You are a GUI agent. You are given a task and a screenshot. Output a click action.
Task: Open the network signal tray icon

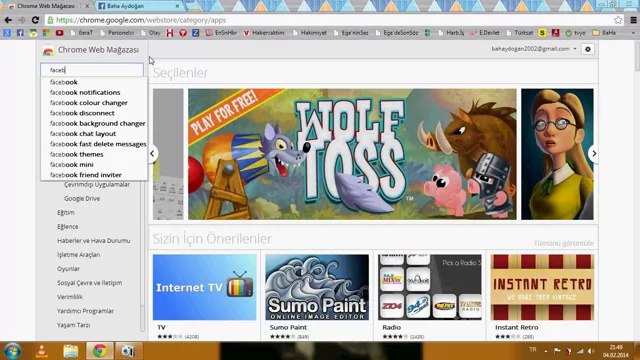(580, 351)
